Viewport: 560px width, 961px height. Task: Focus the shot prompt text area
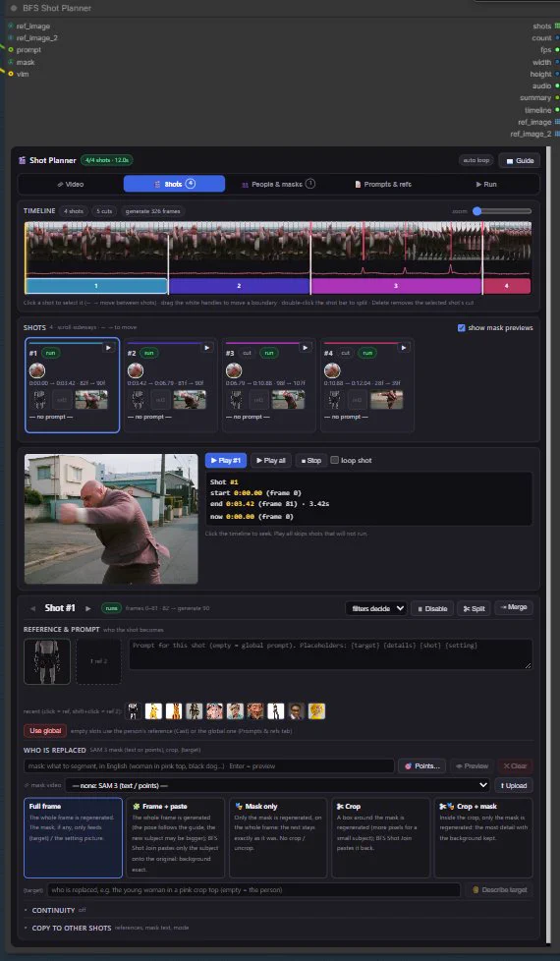(330, 654)
